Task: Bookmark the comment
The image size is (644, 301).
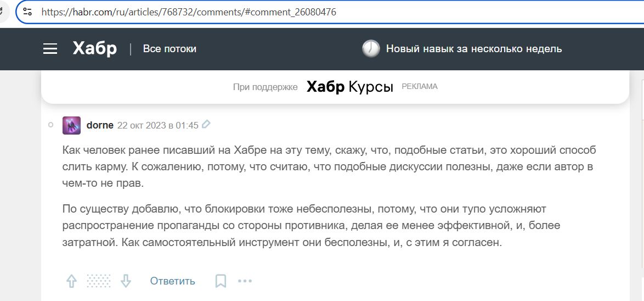Action: tap(221, 281)
